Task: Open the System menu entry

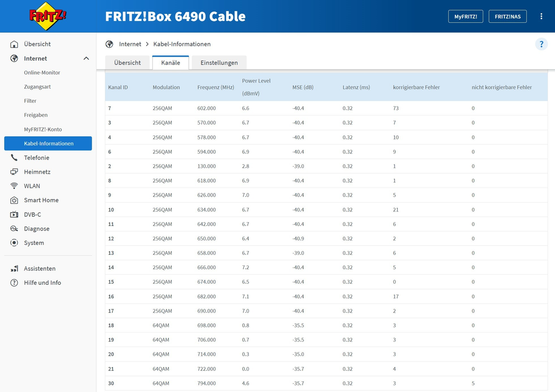Action: [34, 243]
